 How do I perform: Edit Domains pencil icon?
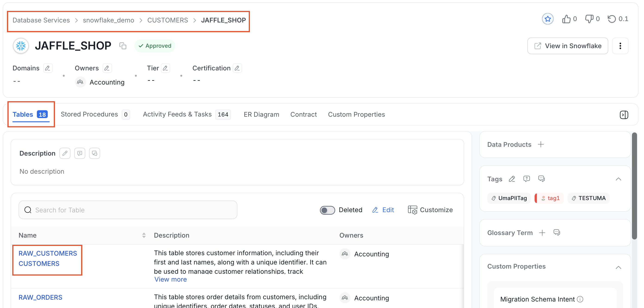coord(48,68)
